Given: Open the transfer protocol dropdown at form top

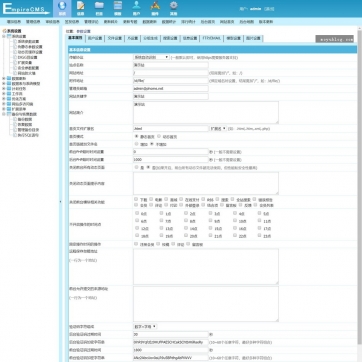Looking at the screenshot, I should [151, 57].
